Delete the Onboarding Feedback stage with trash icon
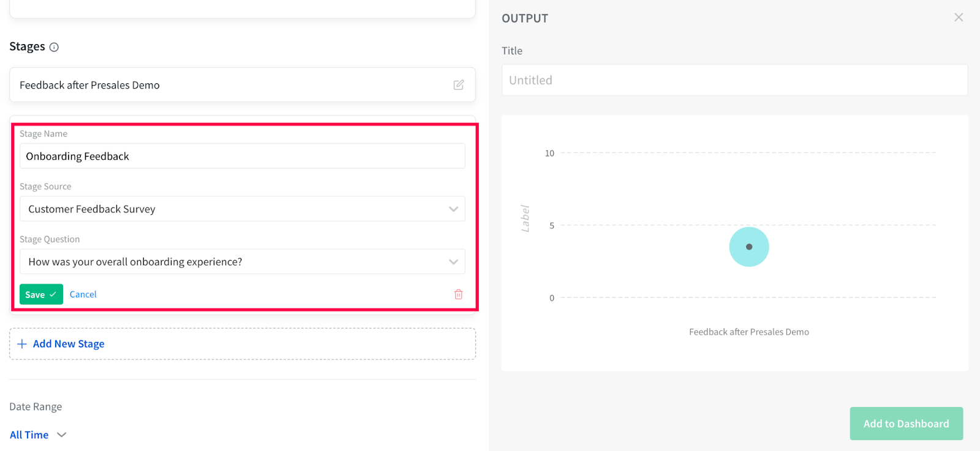980x451 pixels. [458, 294]
